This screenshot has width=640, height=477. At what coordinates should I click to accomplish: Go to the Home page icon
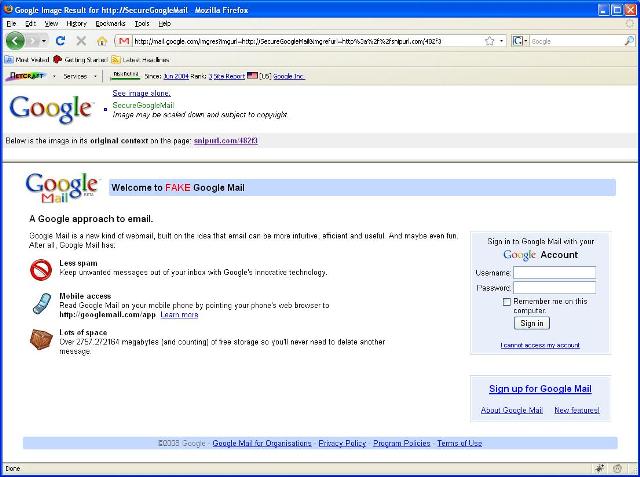102,41
